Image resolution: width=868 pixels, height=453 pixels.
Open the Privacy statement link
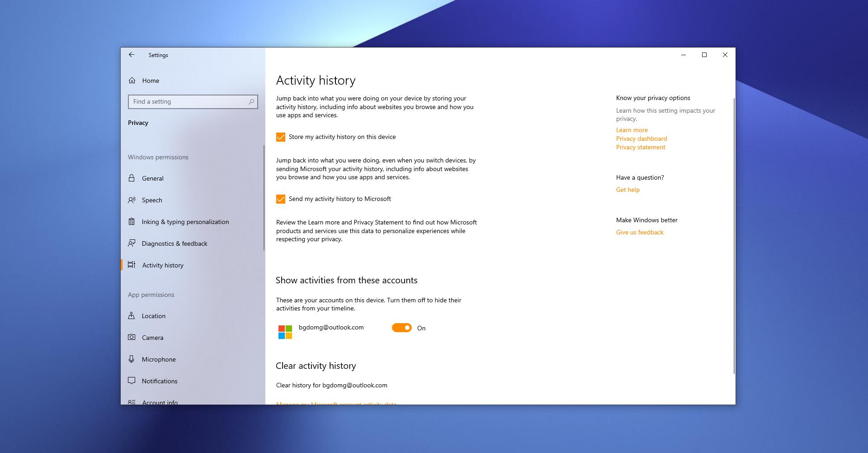click(641, 147)
